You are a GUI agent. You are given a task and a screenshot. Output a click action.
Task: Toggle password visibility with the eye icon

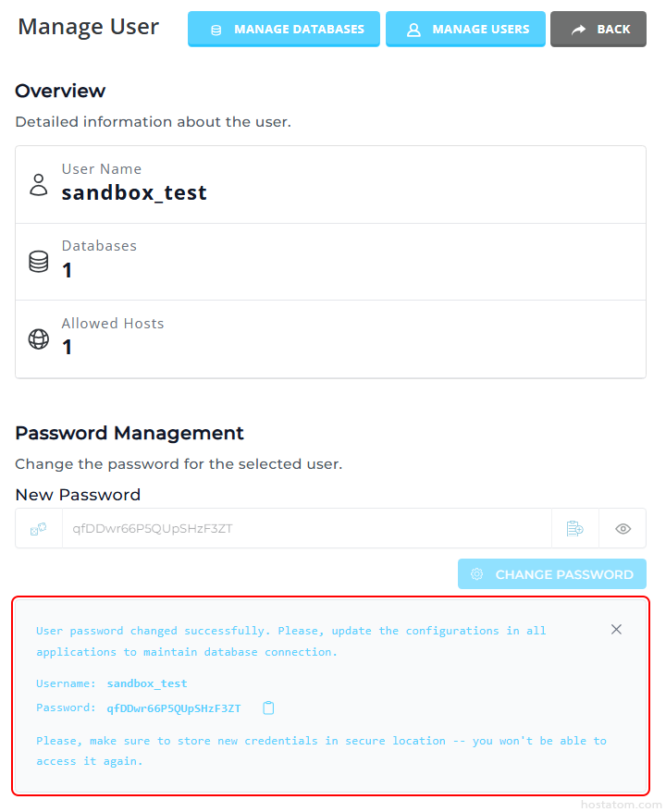pos(623,529)
